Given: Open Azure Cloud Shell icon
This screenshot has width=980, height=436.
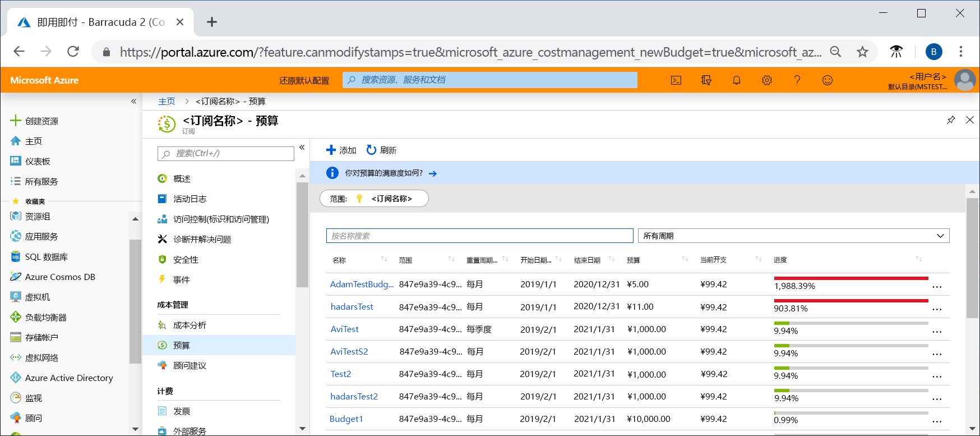Looking at the screenshot, I should tap(676, 80).
